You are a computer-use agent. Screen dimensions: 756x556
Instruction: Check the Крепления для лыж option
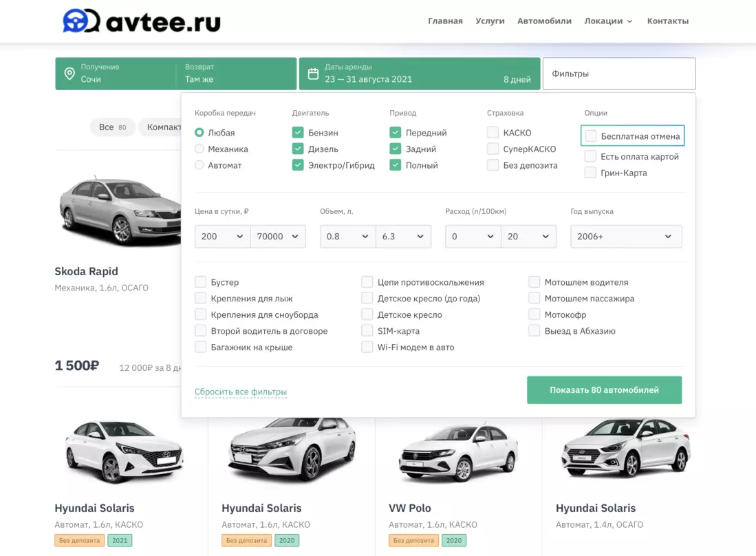[201, 299]
